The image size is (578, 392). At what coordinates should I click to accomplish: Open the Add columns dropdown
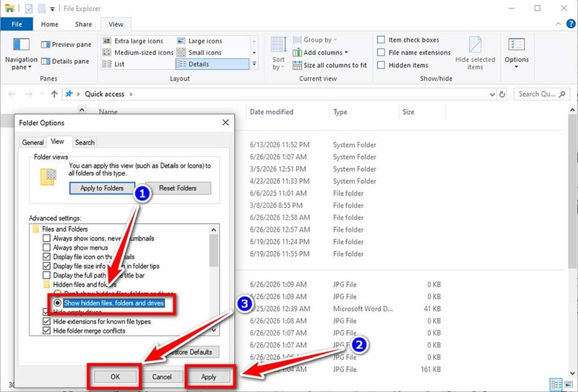(x=320, y=52)
